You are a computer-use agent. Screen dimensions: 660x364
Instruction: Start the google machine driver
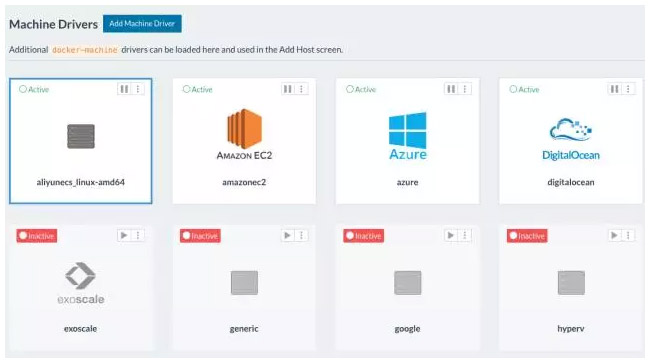tap(451, 235)
